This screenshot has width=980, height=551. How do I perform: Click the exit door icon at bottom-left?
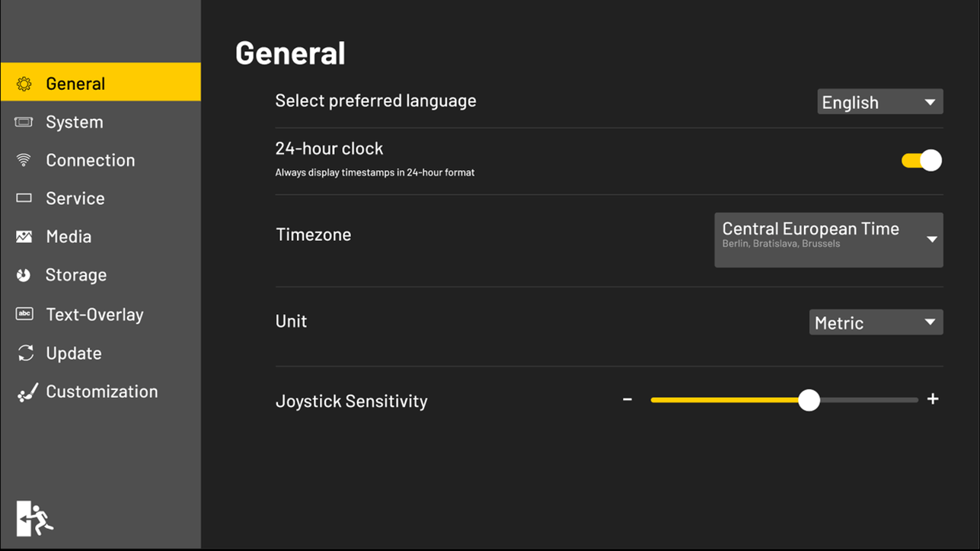click(x=34, y=518)
